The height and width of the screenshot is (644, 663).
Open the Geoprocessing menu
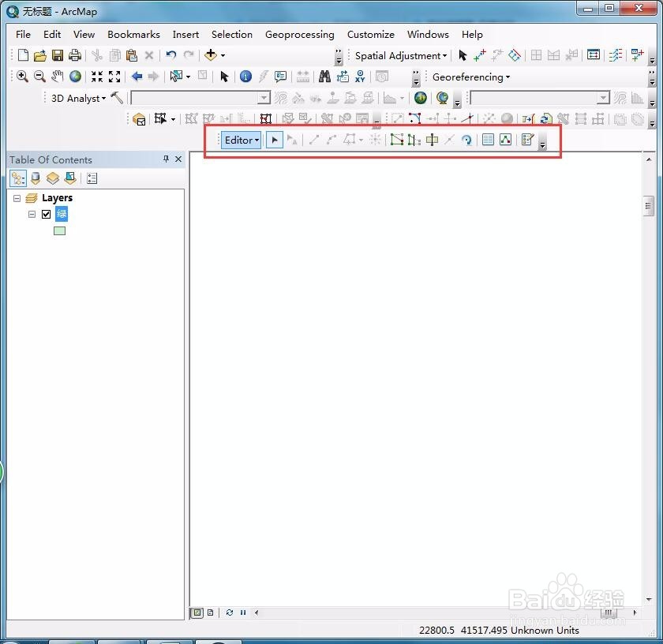(299, 35)
